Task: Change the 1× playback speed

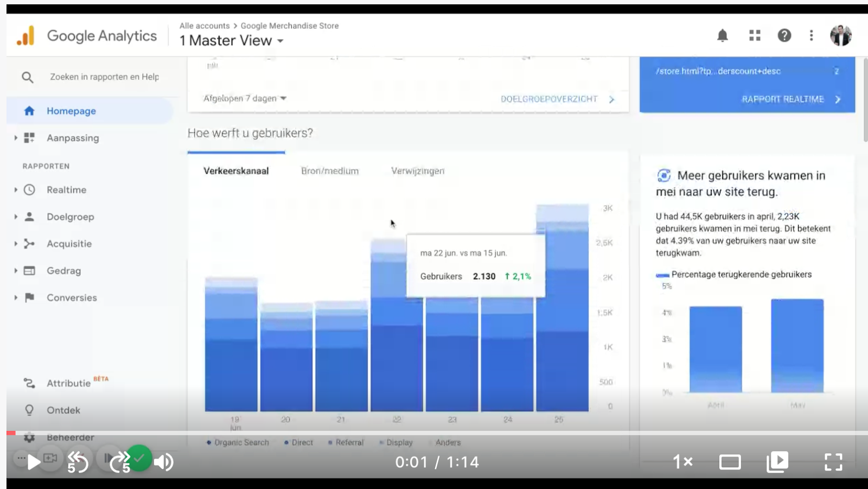Action: point(682,462)
